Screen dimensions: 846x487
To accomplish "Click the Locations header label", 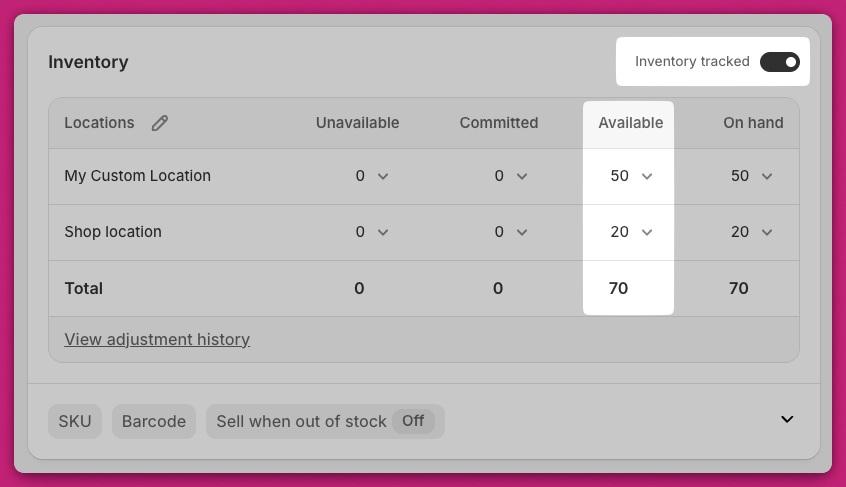I will coord(99,123).
